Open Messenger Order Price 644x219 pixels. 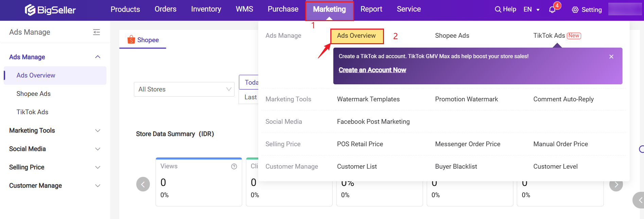pyautogui.click(x=468, y=144)
